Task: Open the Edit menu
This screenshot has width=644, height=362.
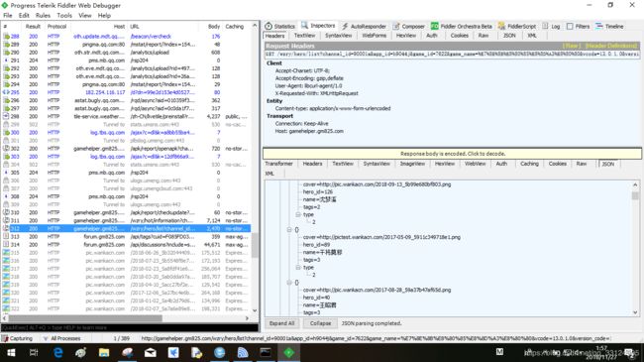Action: point(24,15)
